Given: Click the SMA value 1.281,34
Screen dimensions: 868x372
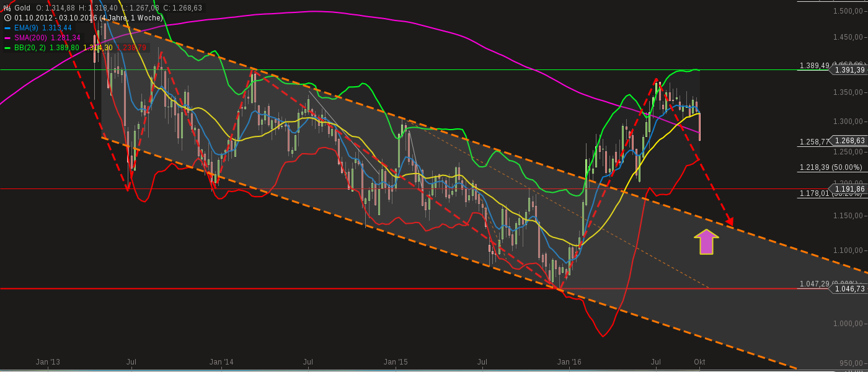Looking at the screenshot, I should [66, 38].
